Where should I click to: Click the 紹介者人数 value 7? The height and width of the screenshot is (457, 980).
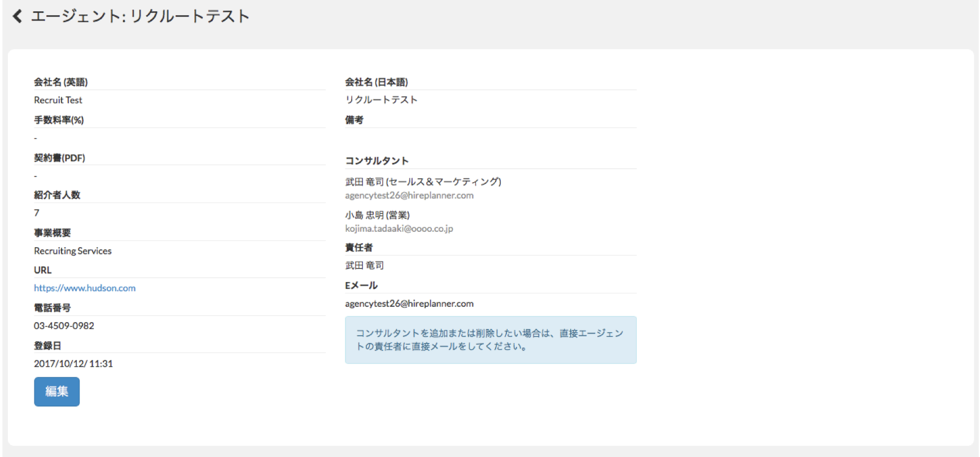click(37, 213)
